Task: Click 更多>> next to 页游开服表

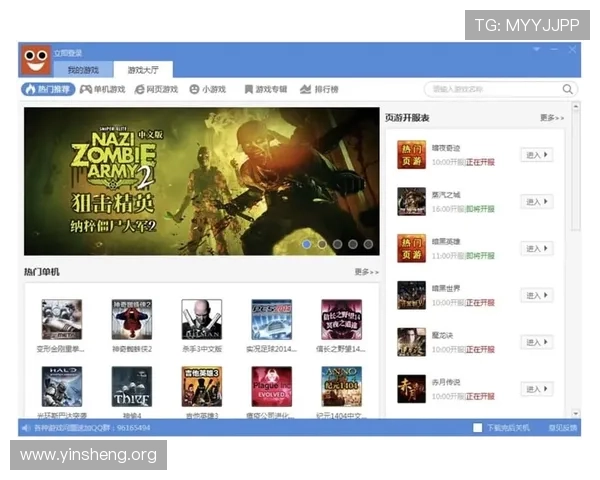Action: (x=552, y=118)
